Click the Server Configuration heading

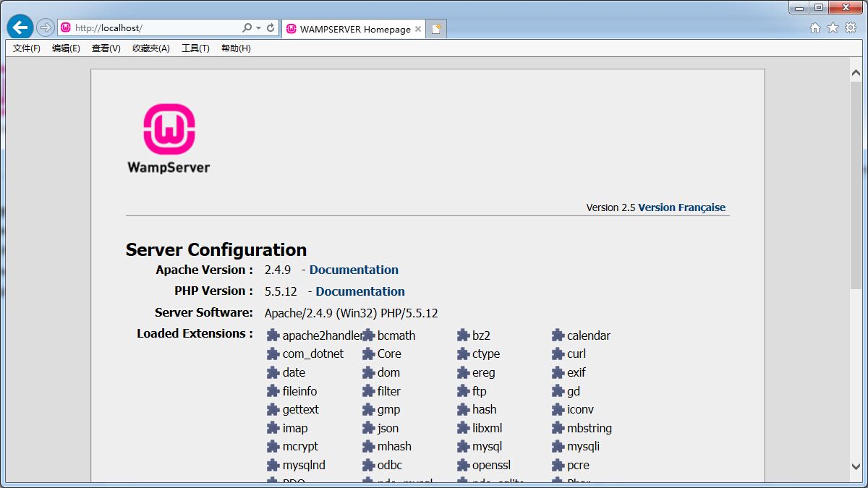click(216, 249)
